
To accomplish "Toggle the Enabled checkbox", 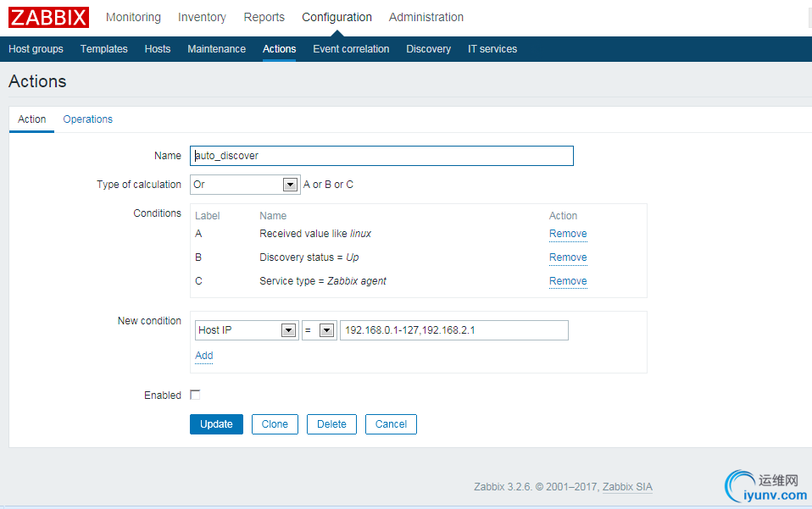I will click(x=195, y=396).
